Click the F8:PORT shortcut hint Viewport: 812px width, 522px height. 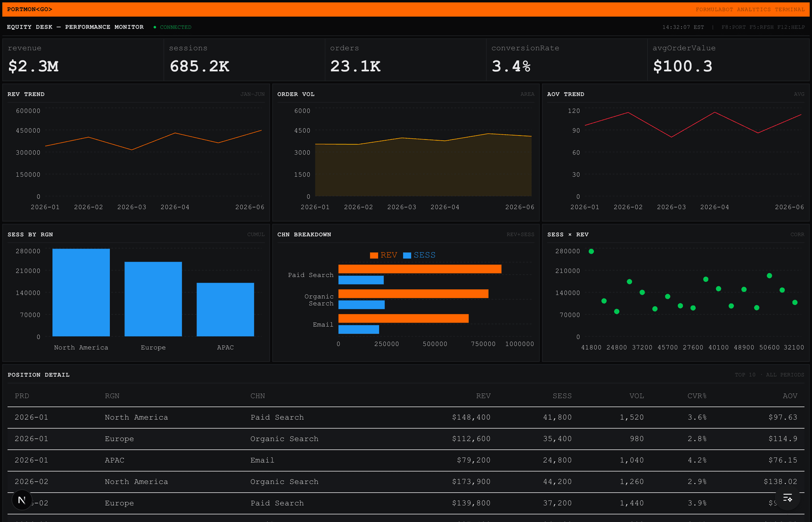point(733,27)
